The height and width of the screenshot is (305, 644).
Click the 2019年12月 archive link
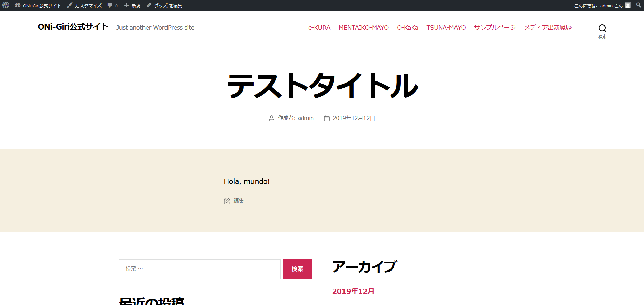(353, 291)
